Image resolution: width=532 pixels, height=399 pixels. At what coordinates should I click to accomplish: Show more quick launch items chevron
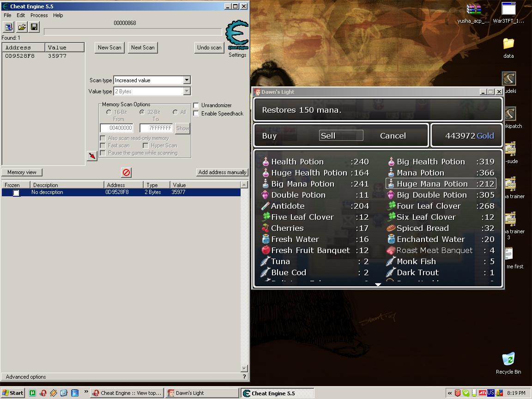86,392
